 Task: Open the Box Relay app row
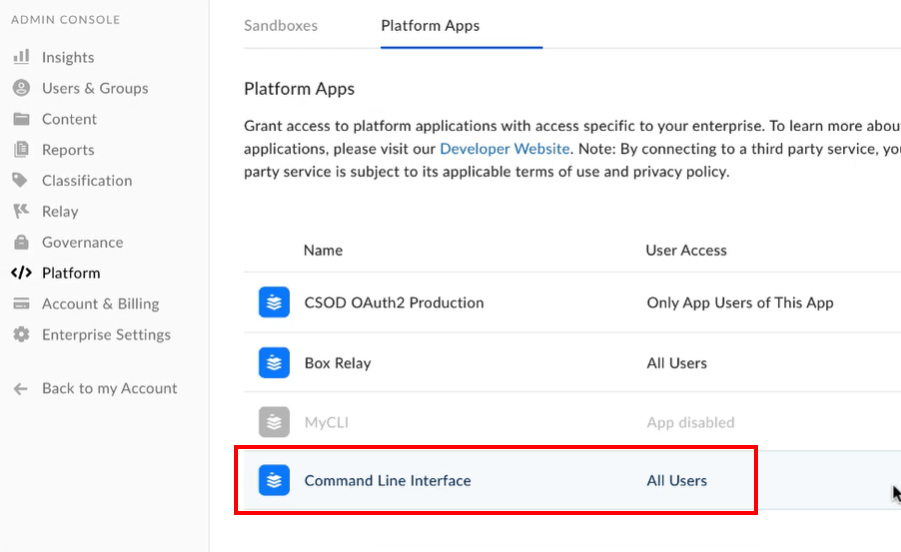pos(337,363)
